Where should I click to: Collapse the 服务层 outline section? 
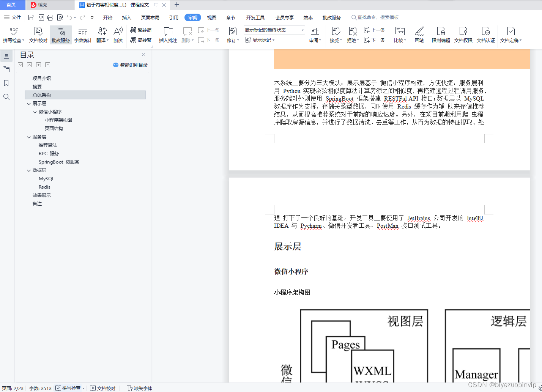tap(29, 137)
